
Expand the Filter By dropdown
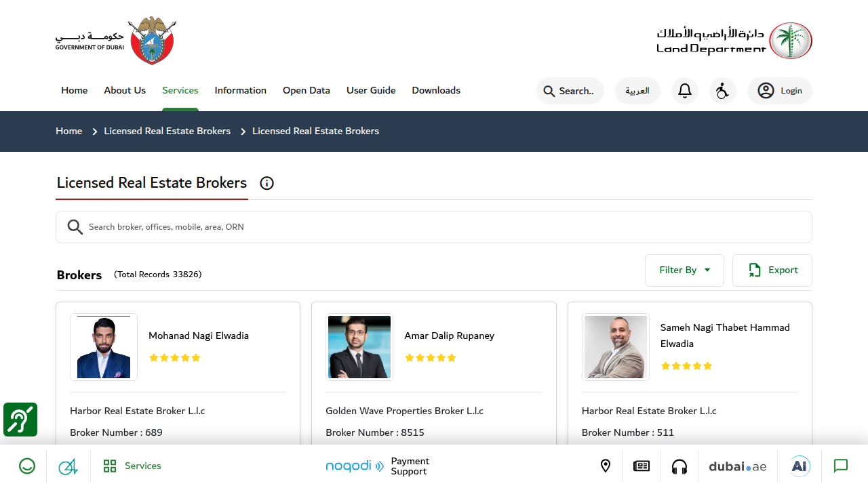pyautogui.click(x=684, y=270)
